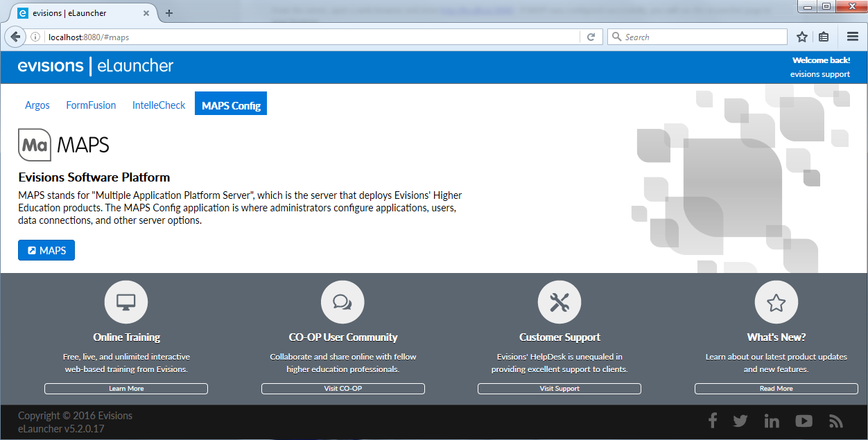Minimize the browser window
The image size is (868, 440).
coord(807,6)
